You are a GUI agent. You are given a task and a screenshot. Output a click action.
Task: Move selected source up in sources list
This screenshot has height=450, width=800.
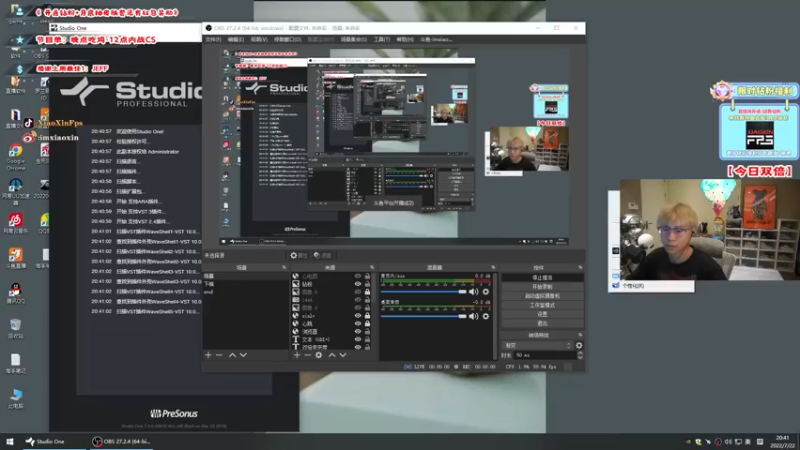click(332, 355)
